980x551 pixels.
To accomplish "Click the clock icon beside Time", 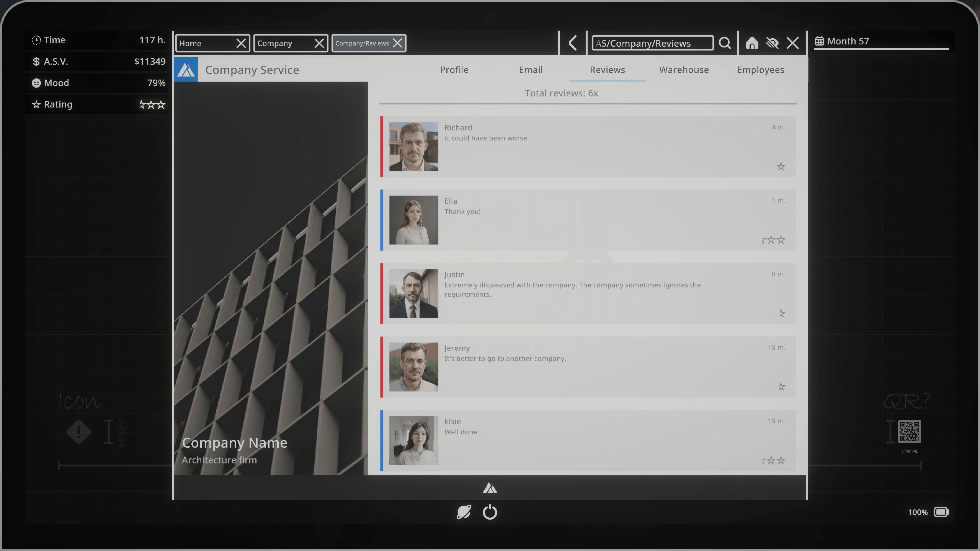I will (x=36, y=40).
